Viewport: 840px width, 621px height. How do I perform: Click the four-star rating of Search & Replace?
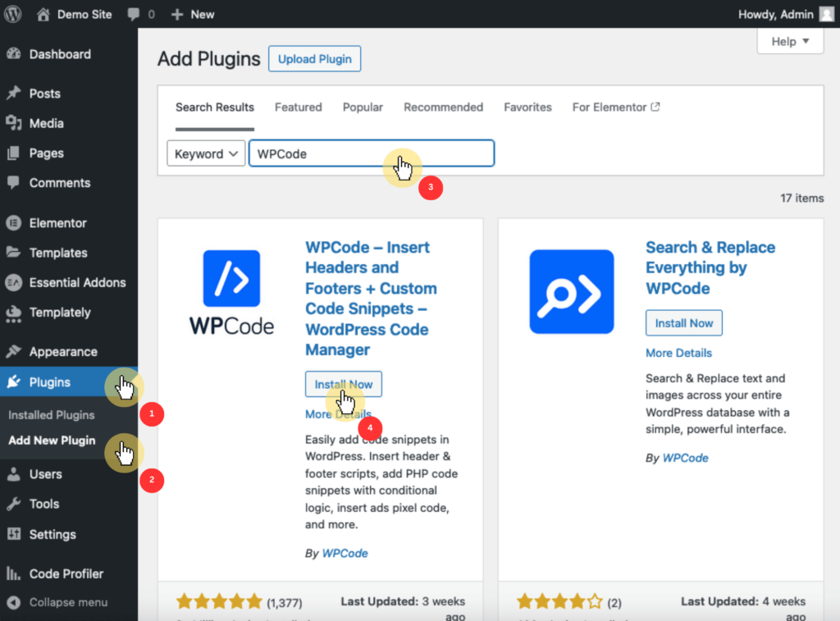559,601
